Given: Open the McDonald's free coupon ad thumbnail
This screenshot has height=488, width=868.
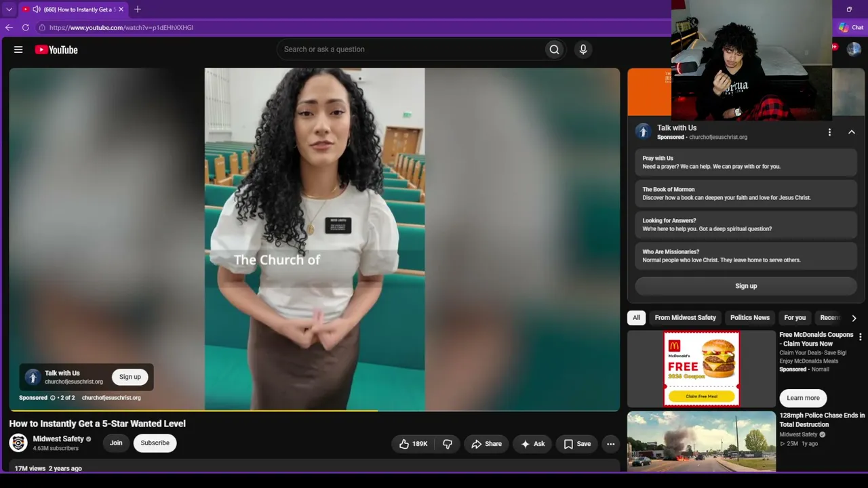Looking at the screenshot, I should pos(701,369).
